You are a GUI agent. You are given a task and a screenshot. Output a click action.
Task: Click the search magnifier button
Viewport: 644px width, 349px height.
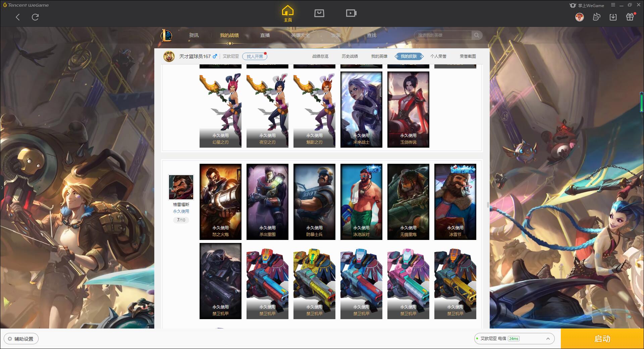click(x=477, y=35)
